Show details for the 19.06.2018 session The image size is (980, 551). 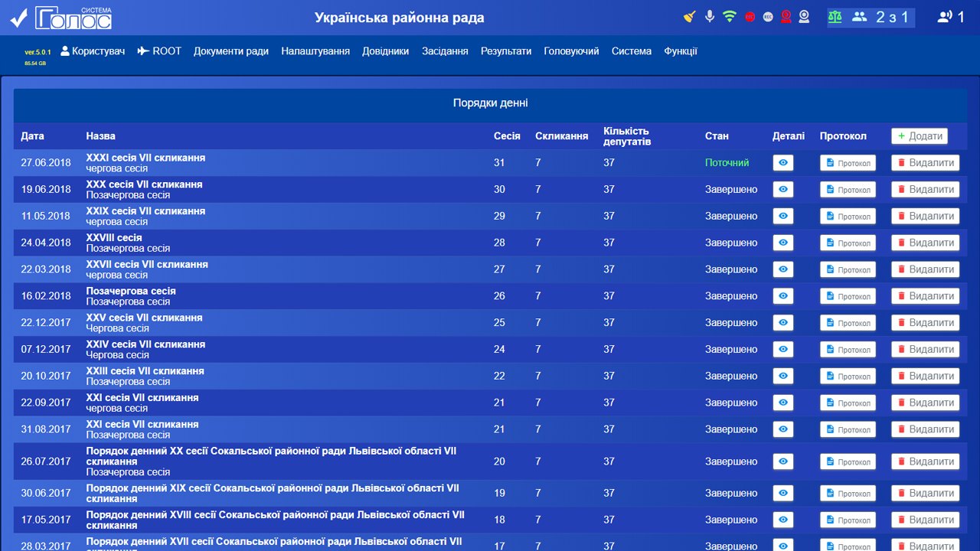click(782, 190)
